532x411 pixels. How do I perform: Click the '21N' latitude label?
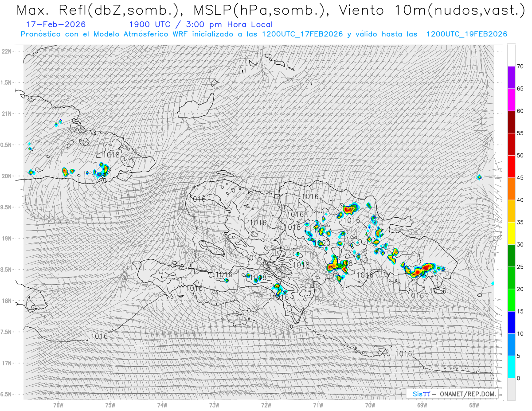click(x=7, y=114)
